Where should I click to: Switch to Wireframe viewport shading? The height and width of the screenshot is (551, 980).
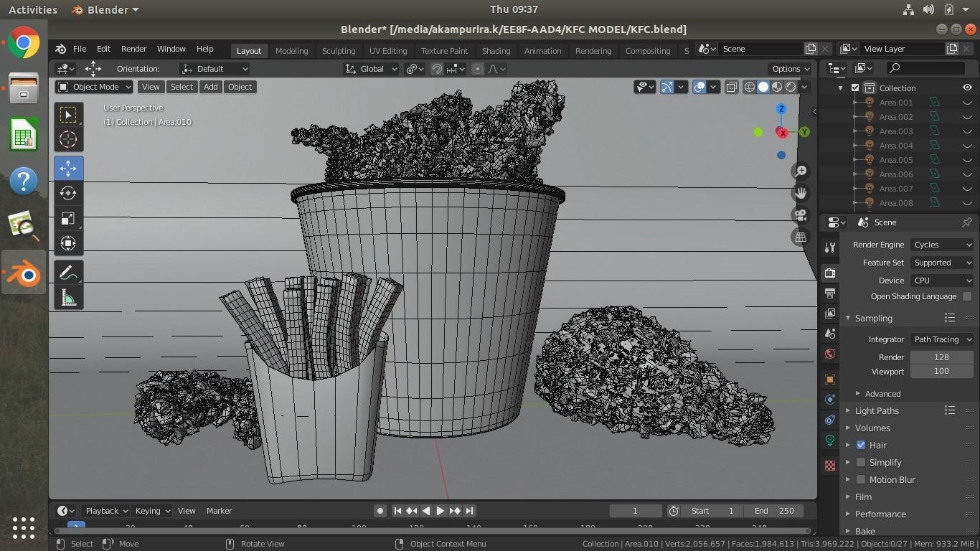pyautogui.click(x=750, y=87)
